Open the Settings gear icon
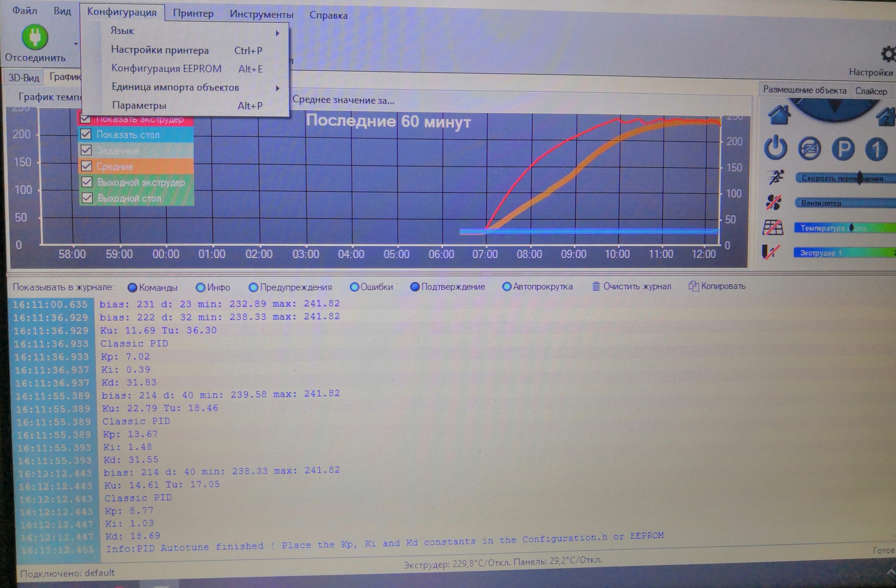The image size is (896, 588). tap(888, 54)
